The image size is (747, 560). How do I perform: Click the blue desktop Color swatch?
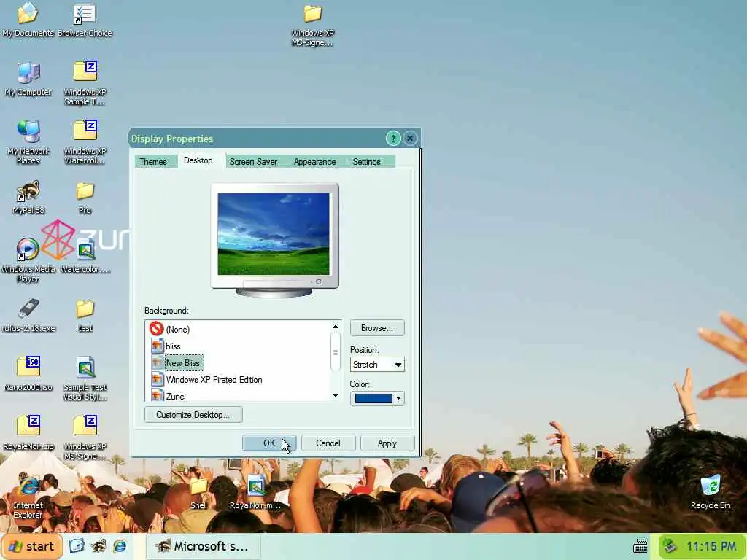pos(373,398)
